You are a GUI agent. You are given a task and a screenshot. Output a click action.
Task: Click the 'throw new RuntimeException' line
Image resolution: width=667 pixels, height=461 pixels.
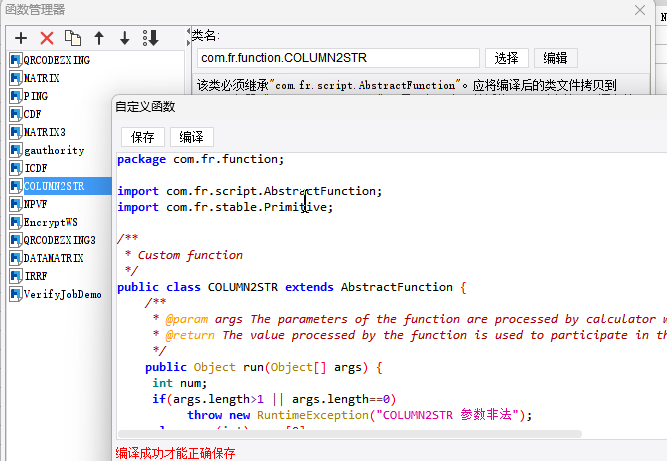click(x=359, y=415)
